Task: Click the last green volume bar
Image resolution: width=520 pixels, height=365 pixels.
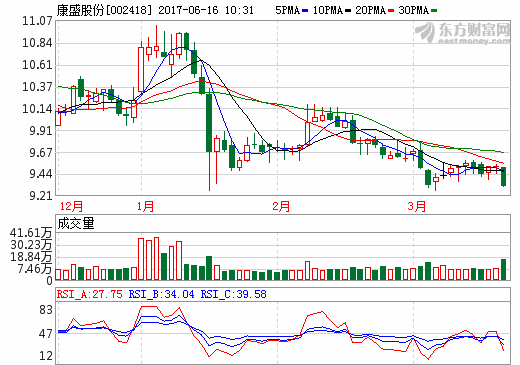Action: pos(503,269)
